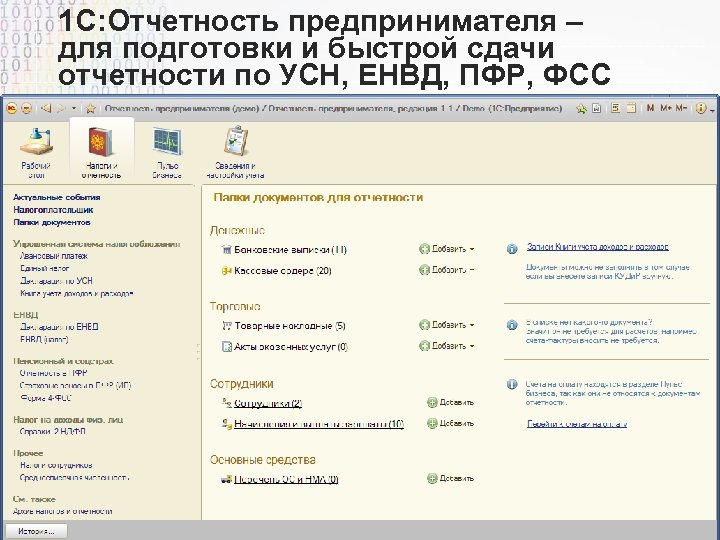Click the document icon beside Акты оказанных услуг

click(x=226, y=347)
